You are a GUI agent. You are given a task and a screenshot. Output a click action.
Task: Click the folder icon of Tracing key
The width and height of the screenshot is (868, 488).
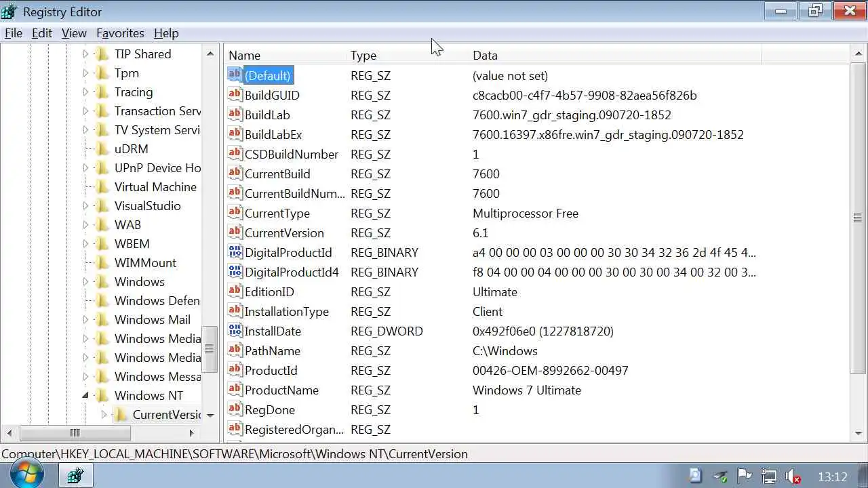tap(102, 91)
